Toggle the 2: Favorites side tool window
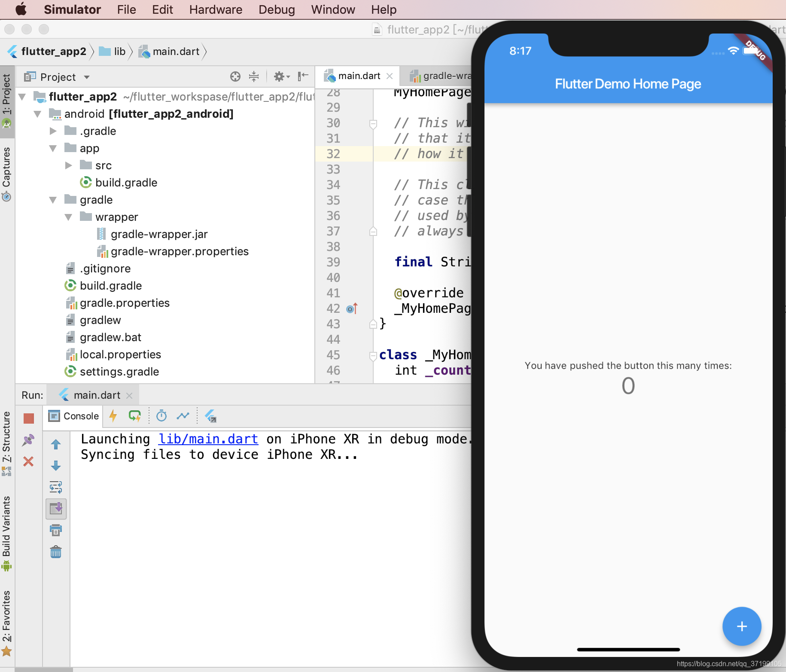The image size is (786, 672). [6, 623]
